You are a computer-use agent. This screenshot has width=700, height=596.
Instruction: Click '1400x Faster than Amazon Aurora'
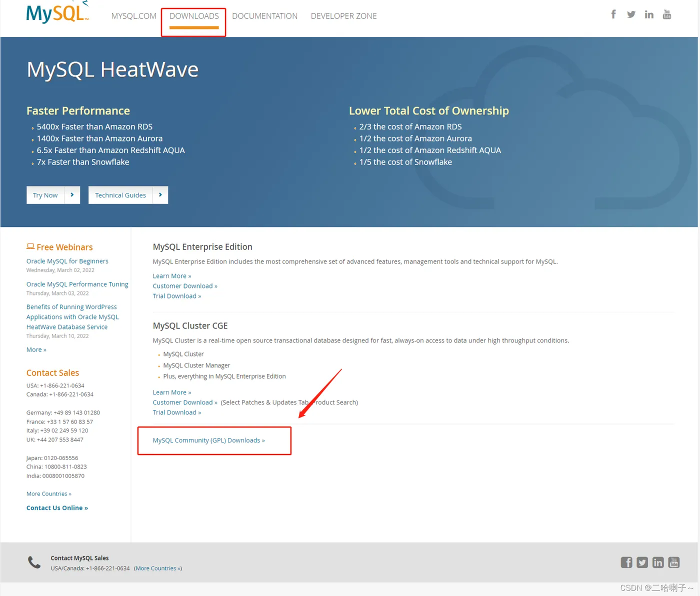(x=99, y=138)
